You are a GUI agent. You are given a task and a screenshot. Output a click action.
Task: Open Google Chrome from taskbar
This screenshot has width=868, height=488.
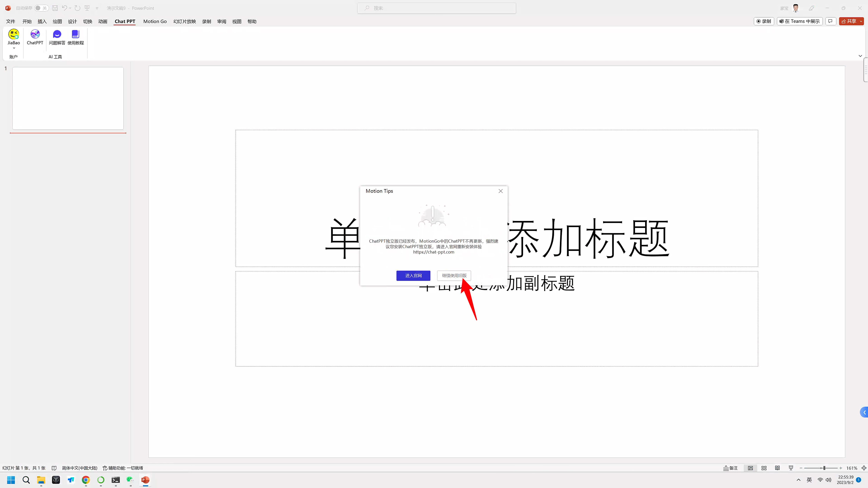click(86, 480)
